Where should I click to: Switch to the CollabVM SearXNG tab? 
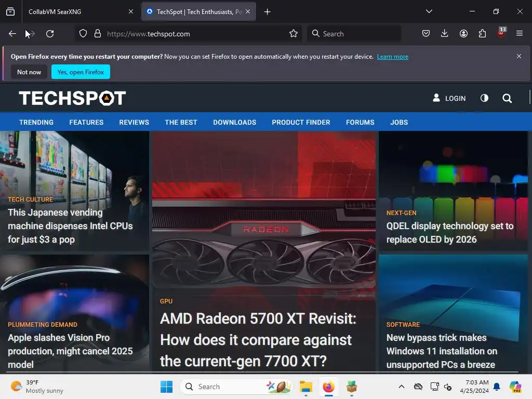point(79,12)
